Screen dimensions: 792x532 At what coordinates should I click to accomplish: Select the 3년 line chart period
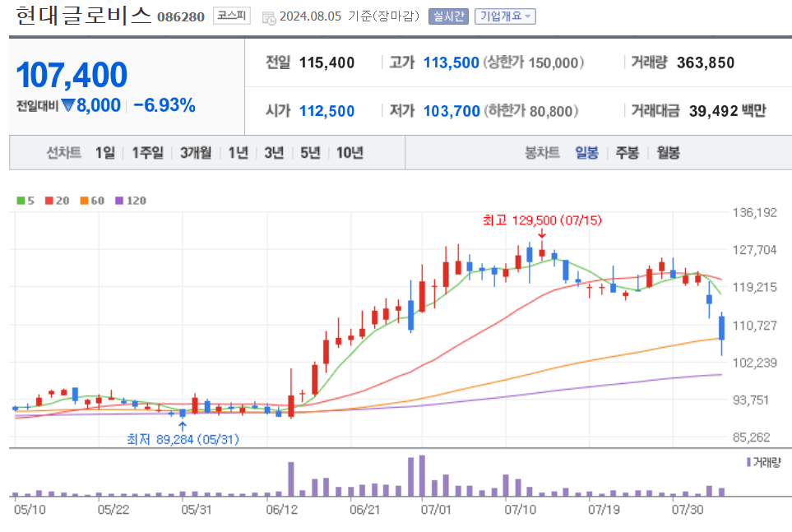pos(274,153)
